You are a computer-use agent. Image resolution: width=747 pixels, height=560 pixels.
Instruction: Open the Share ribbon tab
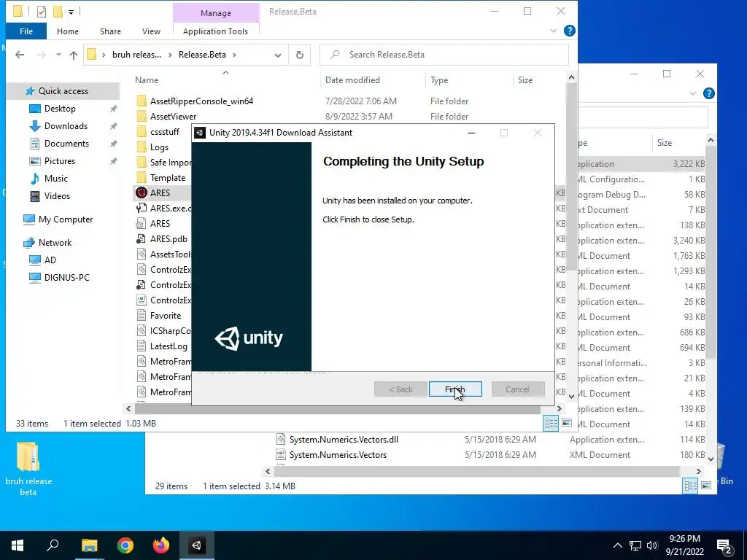110,31
